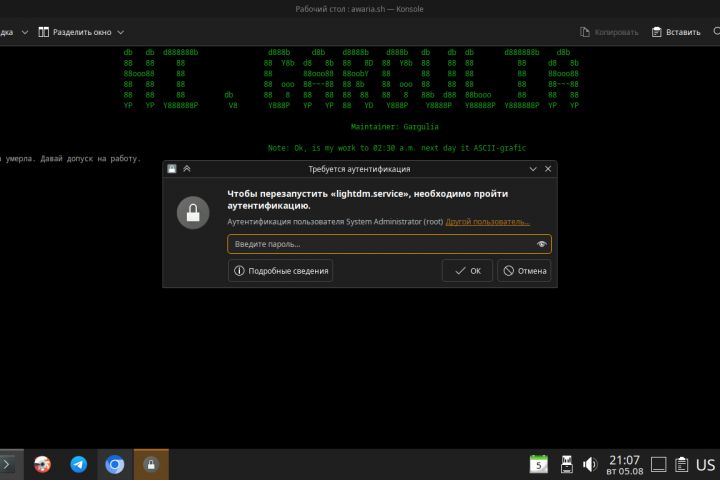Viewport: 720px width, 480px height.
Task: Toggle password visibility eye icon
Action: pos(541,244)
